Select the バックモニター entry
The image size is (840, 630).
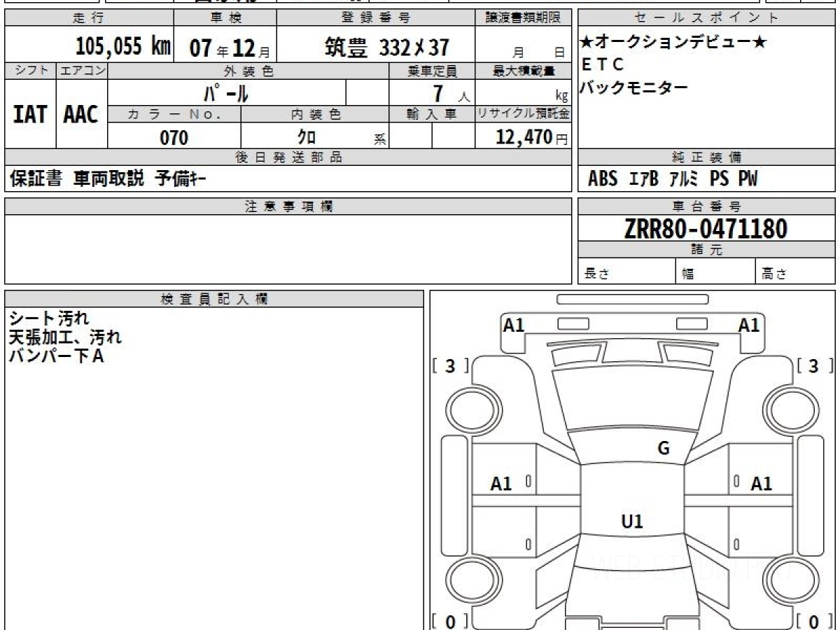point(635,87)
